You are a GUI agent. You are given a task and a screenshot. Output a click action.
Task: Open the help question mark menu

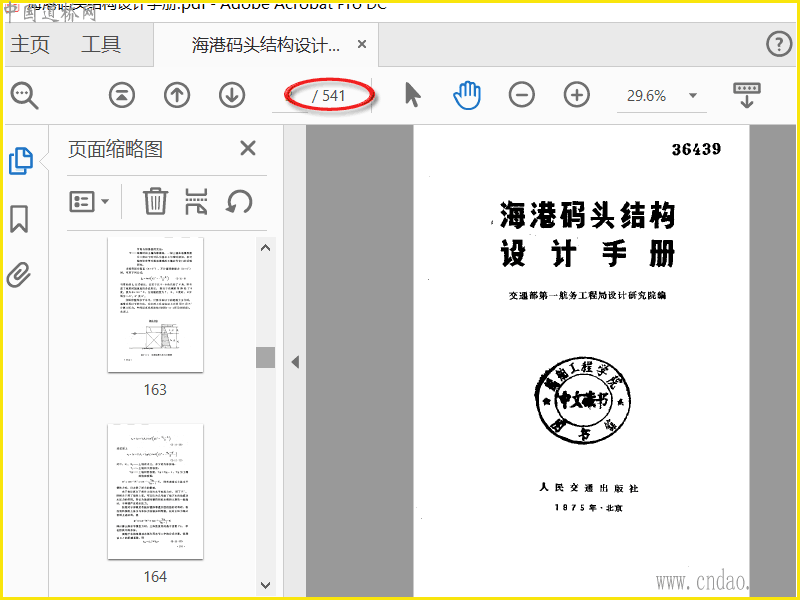(779, 44)
